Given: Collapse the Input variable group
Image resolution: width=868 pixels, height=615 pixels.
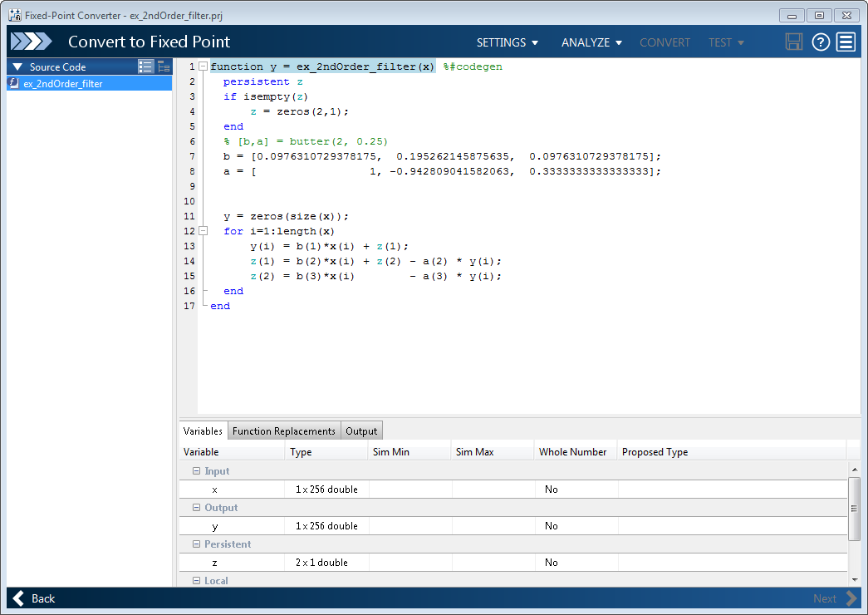Looking at the screenshot, I should pos(197,471).
